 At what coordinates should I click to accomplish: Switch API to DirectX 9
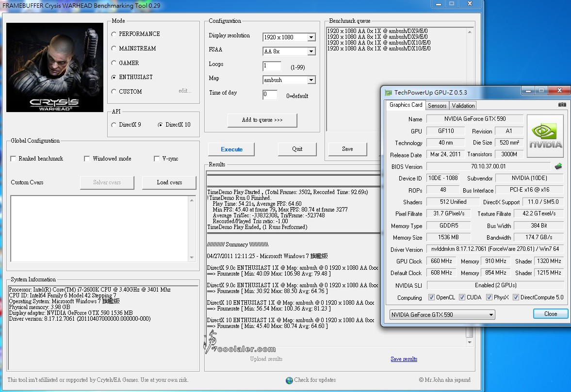(x=114, y=125)
